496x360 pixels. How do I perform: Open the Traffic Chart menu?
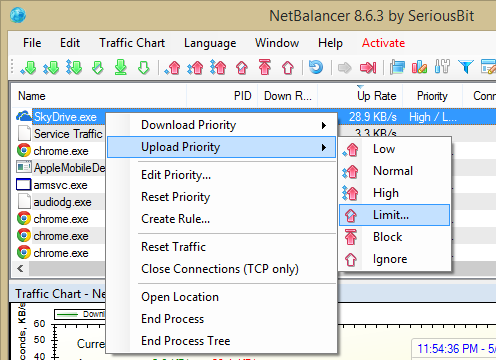pyautogui.click(x=132, y=43)
